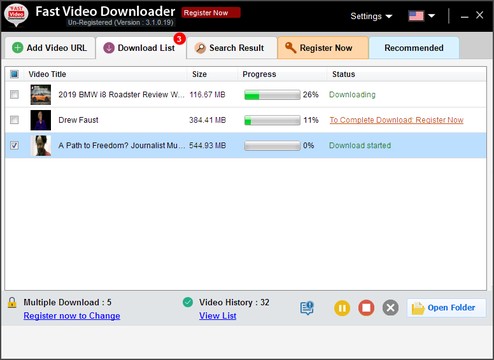
Task: Switch to the Search Result tab
Action: coord(232,48)
